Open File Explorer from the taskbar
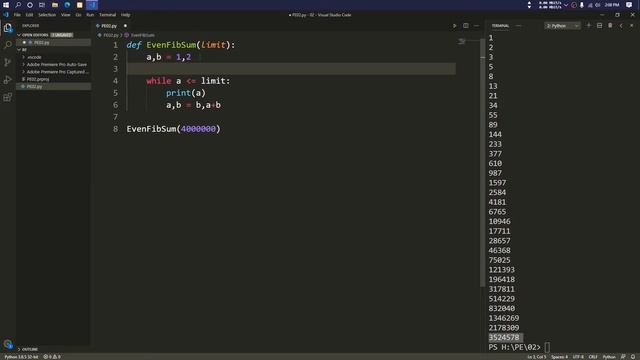This screenshot has width=640, height=360. pyautogui.click(x=55, y=5)
